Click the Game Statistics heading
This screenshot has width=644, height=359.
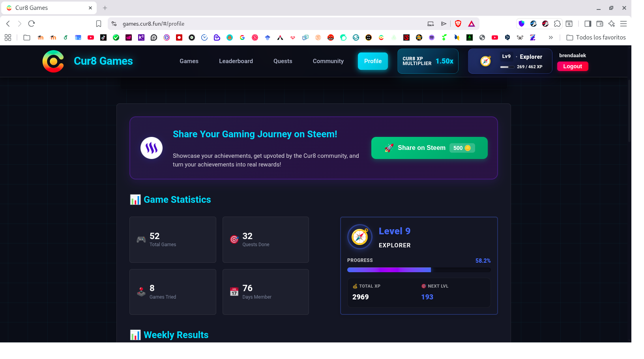[x=177, y=200]
